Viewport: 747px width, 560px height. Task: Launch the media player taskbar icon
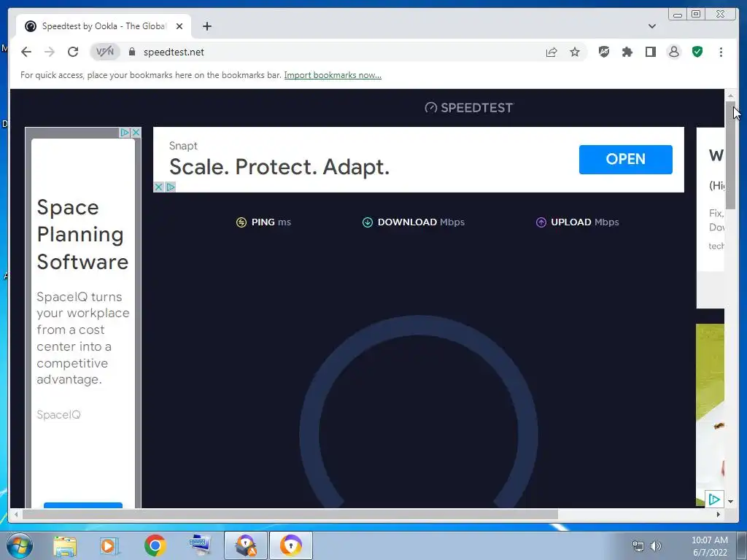[109, 545]
